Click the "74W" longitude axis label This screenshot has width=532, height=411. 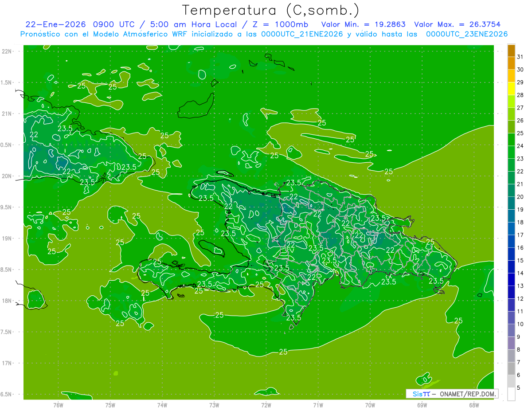tap(162, 405)
